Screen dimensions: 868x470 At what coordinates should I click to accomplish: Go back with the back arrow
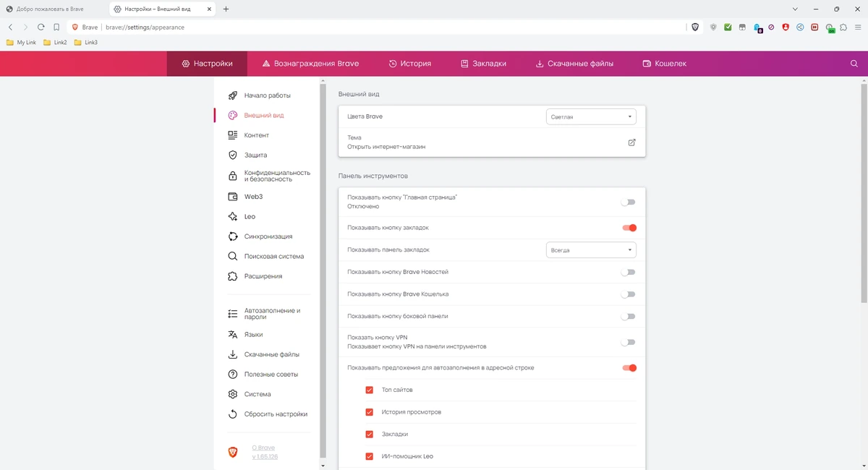point(10,27)
